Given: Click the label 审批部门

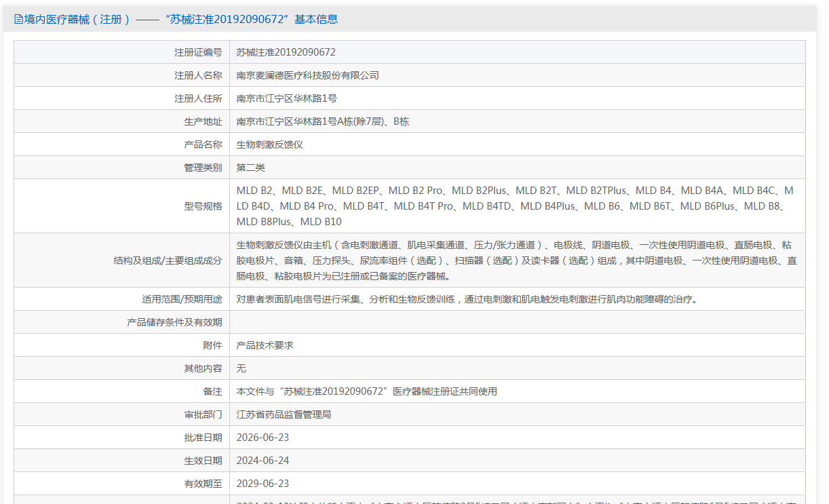Looking at the screenshot, I should pyautogui.click(x=203, y=414).
